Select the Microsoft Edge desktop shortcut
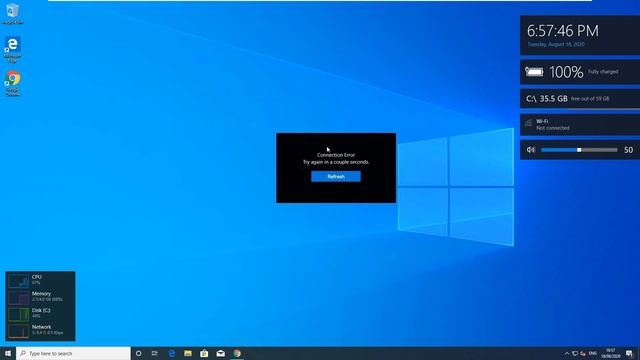Image resolution: width=640 pixels, height=360 pixels. (13, 49)
